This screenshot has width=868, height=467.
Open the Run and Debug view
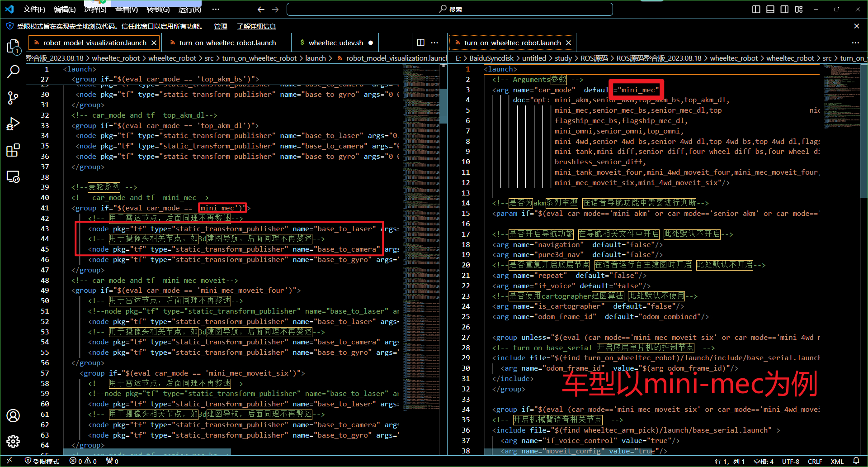click(13, 124)
